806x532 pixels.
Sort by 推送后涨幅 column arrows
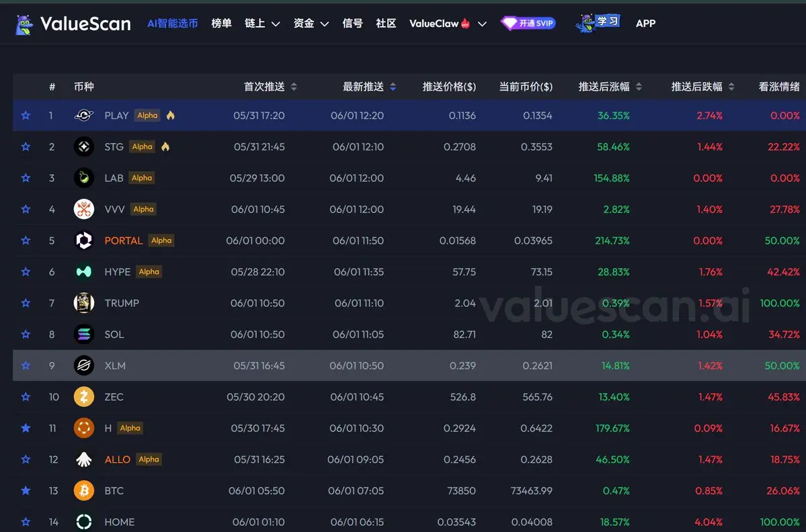tap(639, 87)
